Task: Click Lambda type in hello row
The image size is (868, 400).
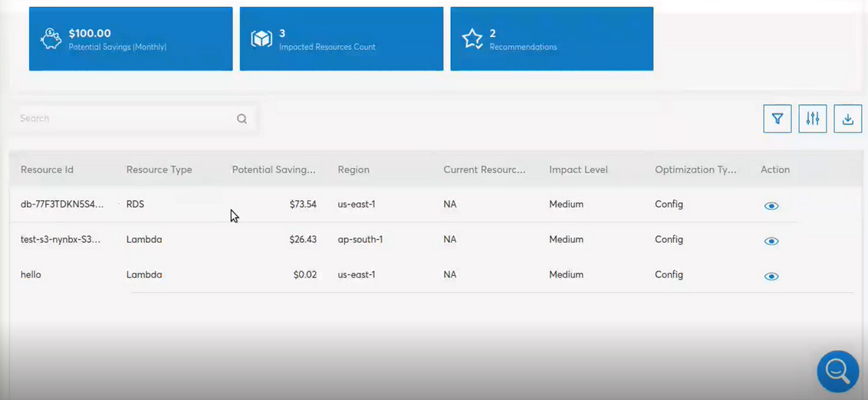Action: 144,274
